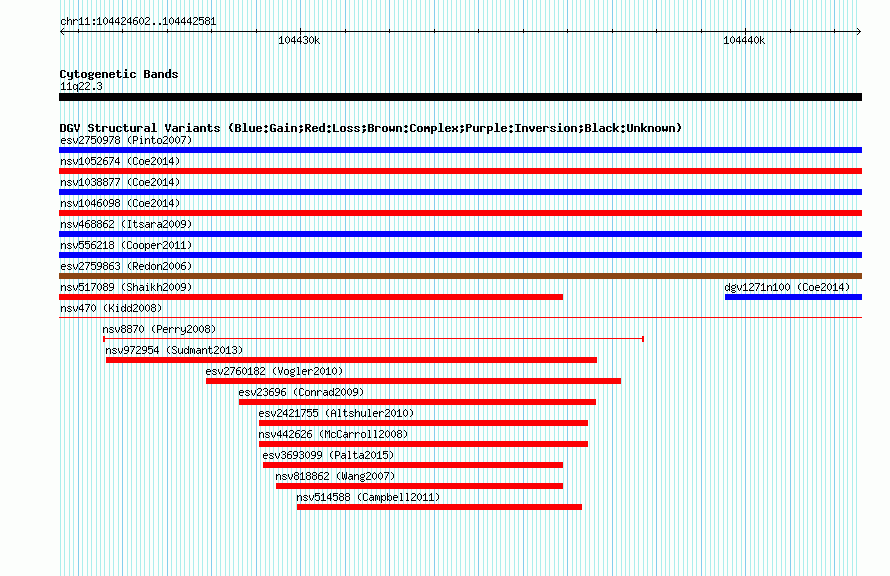Click nsv468862 (Itsara2009) label
Viewport: 890px width, 576px height.
point(126,224)
